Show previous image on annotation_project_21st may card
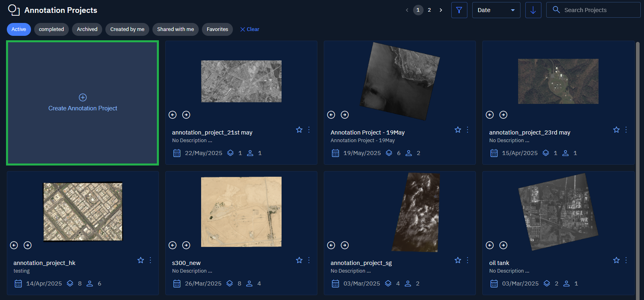The image size is (644, 300). pyautogui.click(x=173, y=115)
